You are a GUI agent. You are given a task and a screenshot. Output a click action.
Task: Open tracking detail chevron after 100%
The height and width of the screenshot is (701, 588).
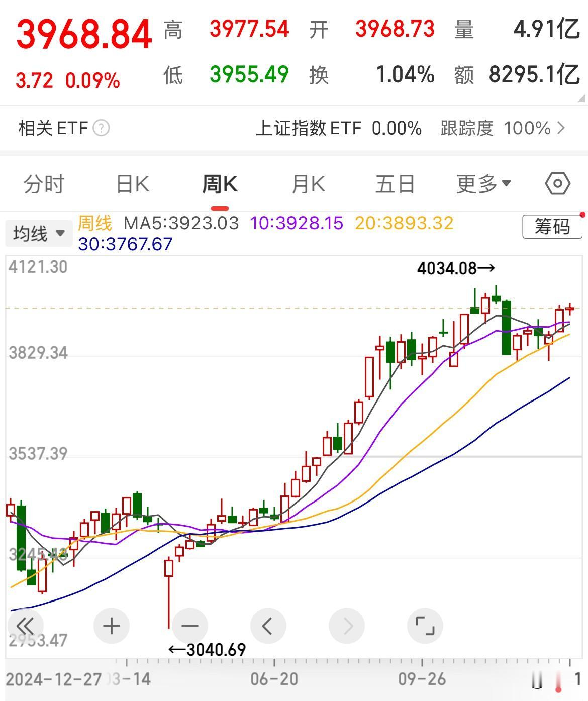coord(561,128)
